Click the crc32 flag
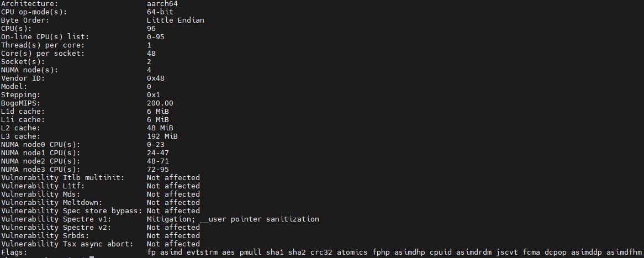644x258 pixels. coord(321,252)
